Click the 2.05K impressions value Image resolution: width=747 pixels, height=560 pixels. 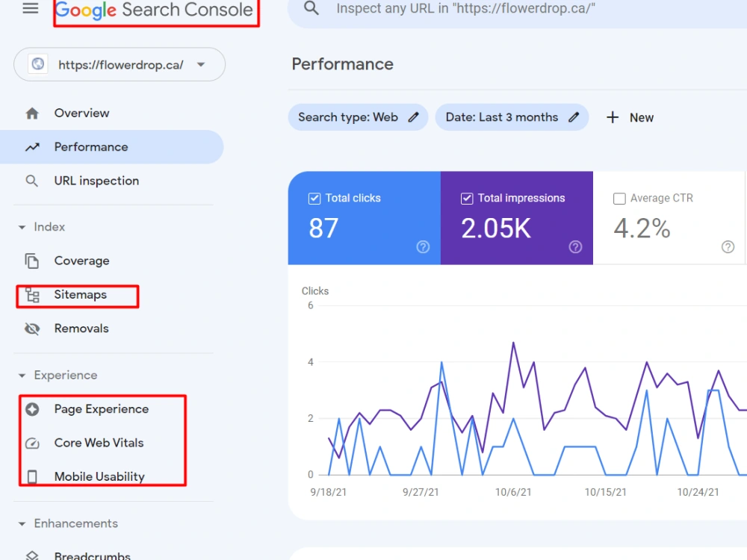tap(496, 228)
